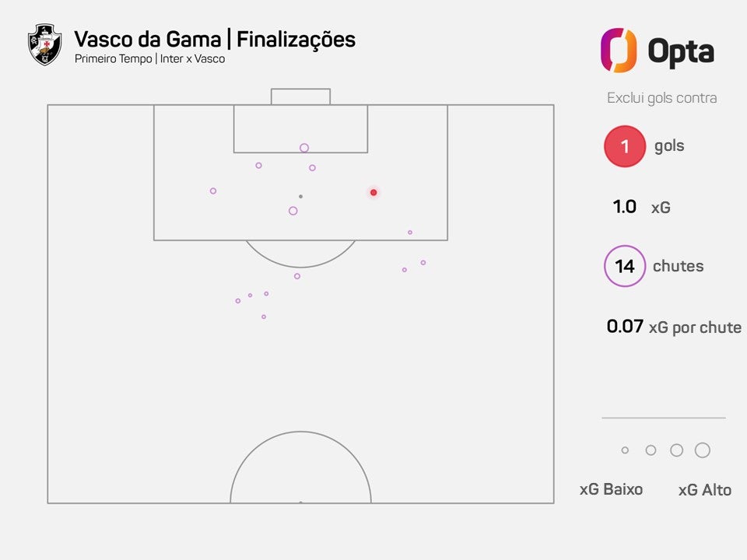747x560 pixels.
Task: Click the shot marker on the six-yard box line
Action: 304,148
